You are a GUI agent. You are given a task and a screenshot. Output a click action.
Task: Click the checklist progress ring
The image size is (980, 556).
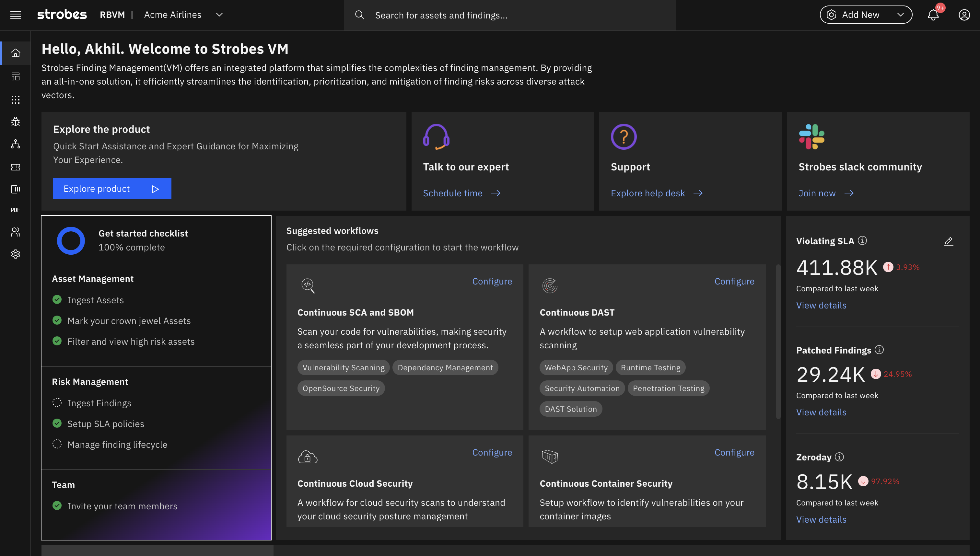(71, 240)
